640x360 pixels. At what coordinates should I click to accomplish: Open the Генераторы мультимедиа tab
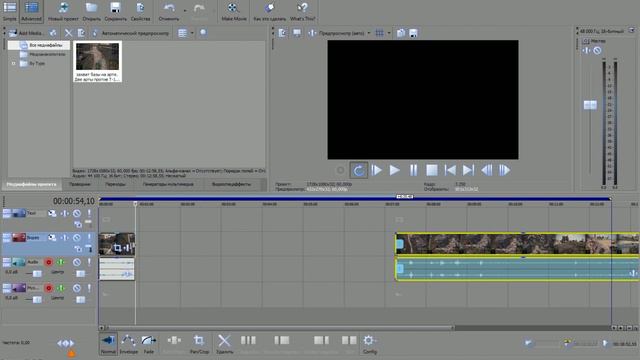(x=168, y=184)
